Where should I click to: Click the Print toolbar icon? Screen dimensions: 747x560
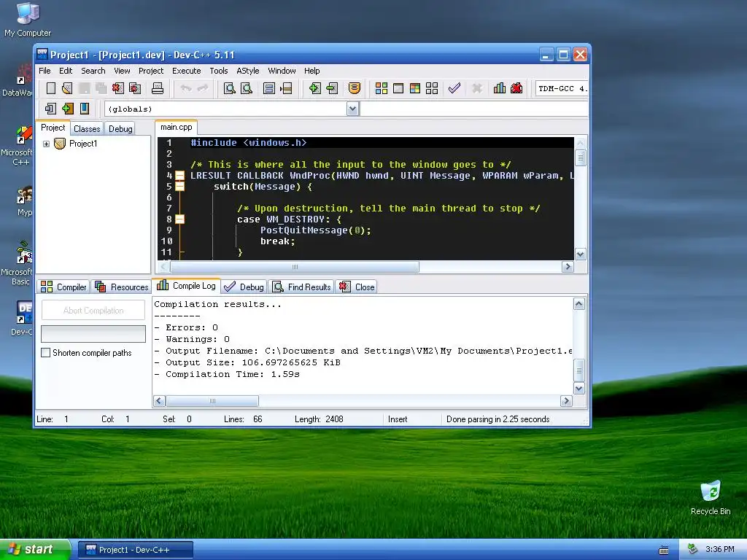coord(158,88)
